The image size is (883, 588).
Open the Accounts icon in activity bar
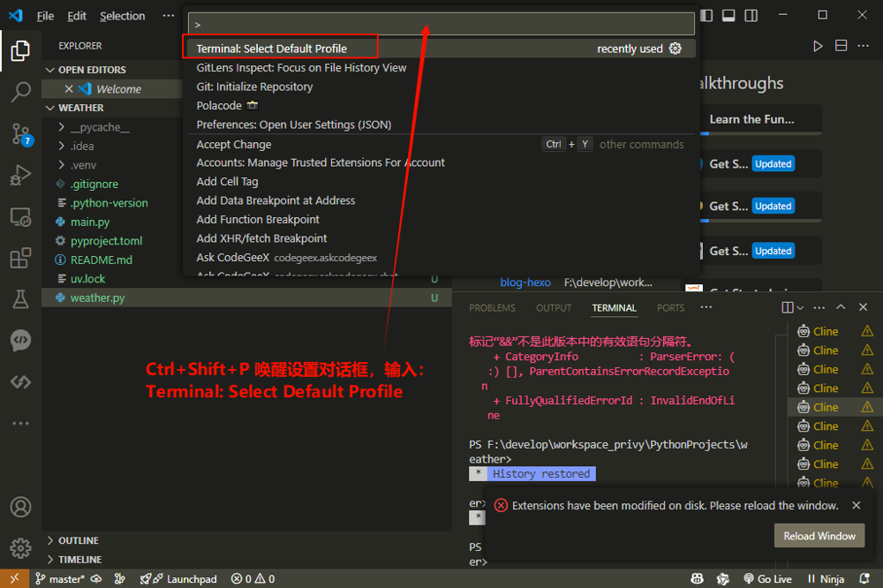point(20,507)
